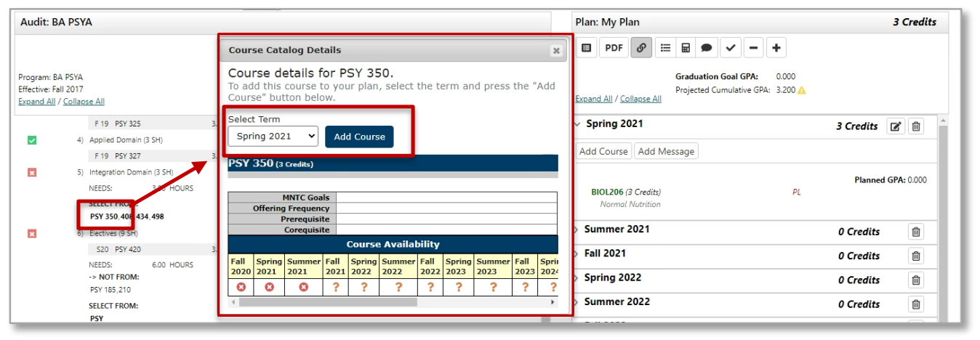Click the checkmark icon in plan toolbar
Image resolution: width=980 pixels, height=340 pixels.
(x=731, y=48)
